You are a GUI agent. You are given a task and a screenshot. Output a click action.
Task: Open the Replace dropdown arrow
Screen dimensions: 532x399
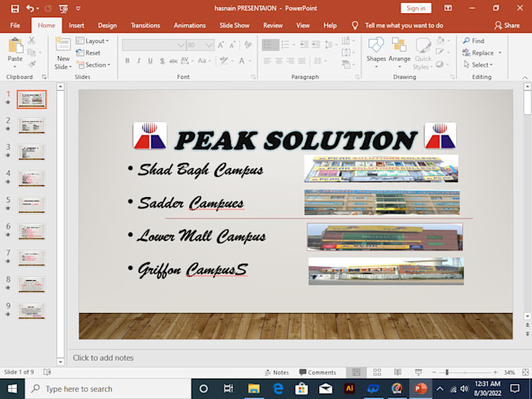point(500,53)
